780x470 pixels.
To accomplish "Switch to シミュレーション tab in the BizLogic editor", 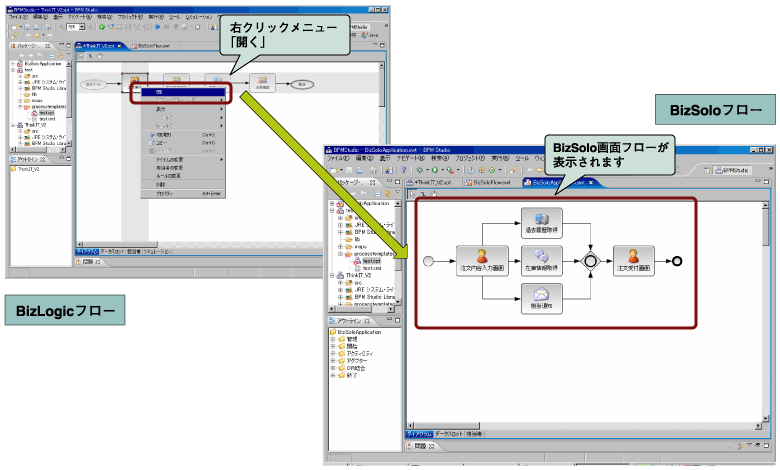I will 157,252.
